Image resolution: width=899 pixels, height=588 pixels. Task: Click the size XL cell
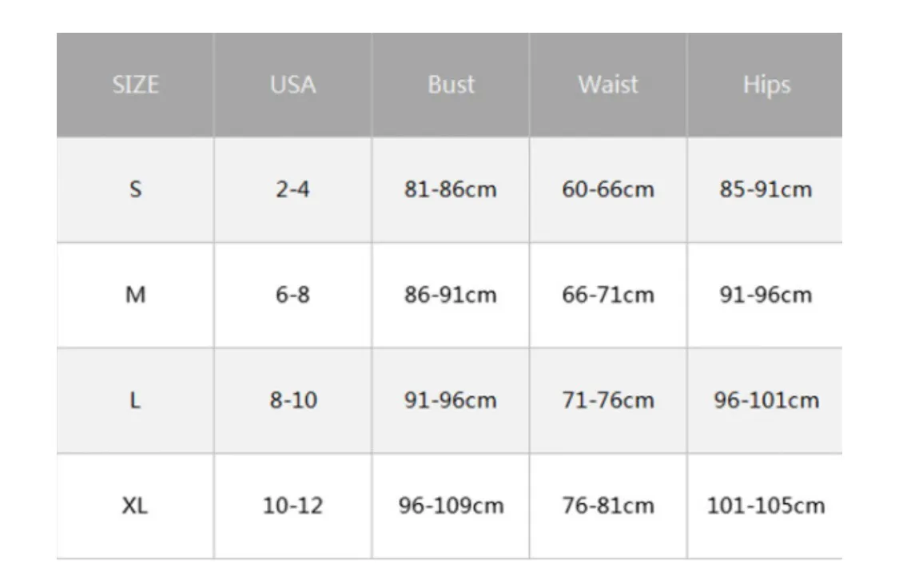pyautogui.click(x=135, y=506)
